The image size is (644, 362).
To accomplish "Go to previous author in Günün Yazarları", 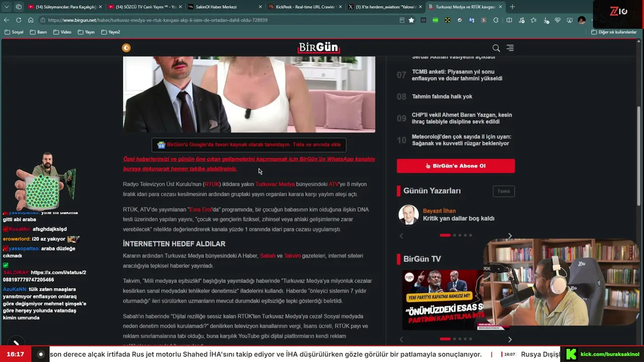I will coord(401,236).
